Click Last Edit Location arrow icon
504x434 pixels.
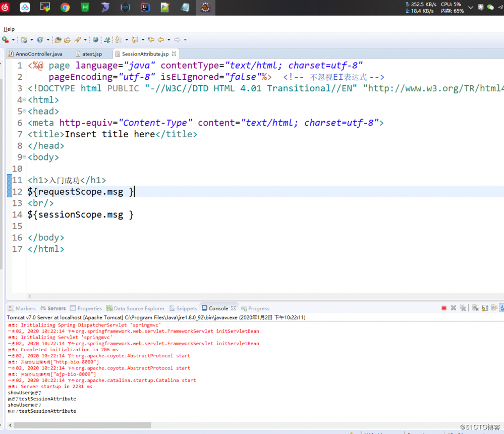(151, 39)
